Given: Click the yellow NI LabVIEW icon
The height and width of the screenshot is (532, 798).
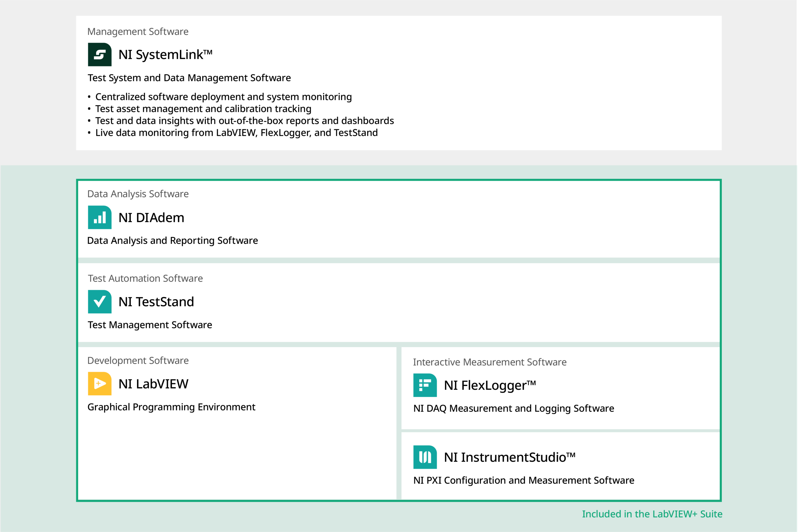Looking at the screenshot, I should 100,384.
